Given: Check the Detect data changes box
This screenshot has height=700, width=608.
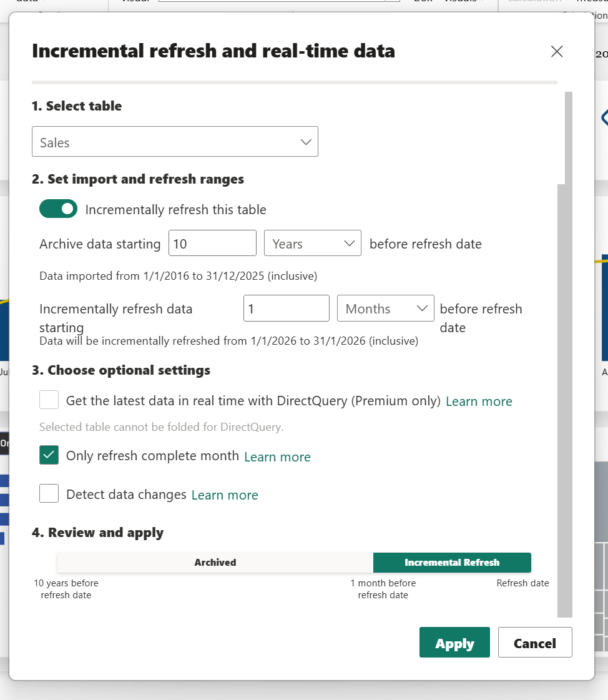Looking at the screenshot, I should [x=49, y=494].
